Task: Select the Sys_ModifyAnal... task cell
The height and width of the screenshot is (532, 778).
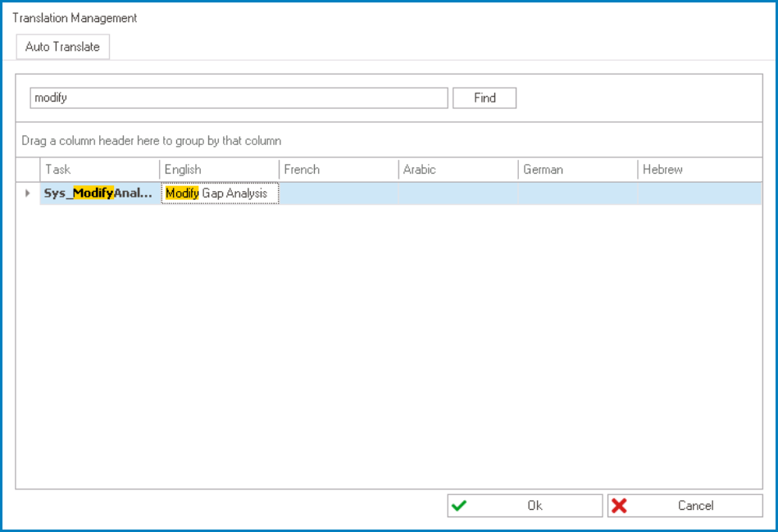Action: pos(100,193)
